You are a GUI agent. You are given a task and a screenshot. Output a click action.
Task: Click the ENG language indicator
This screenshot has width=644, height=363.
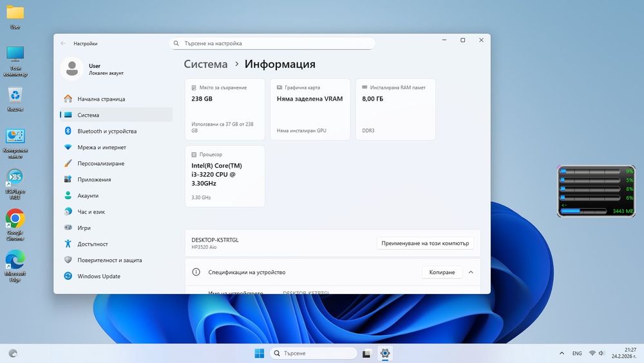[577, 353]
